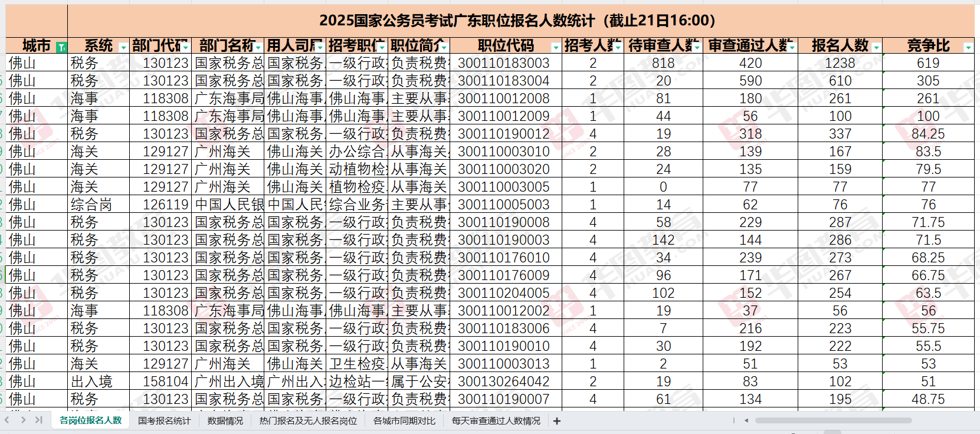
Task: Select position code cell 300110183003
Action: click(506, 63)
